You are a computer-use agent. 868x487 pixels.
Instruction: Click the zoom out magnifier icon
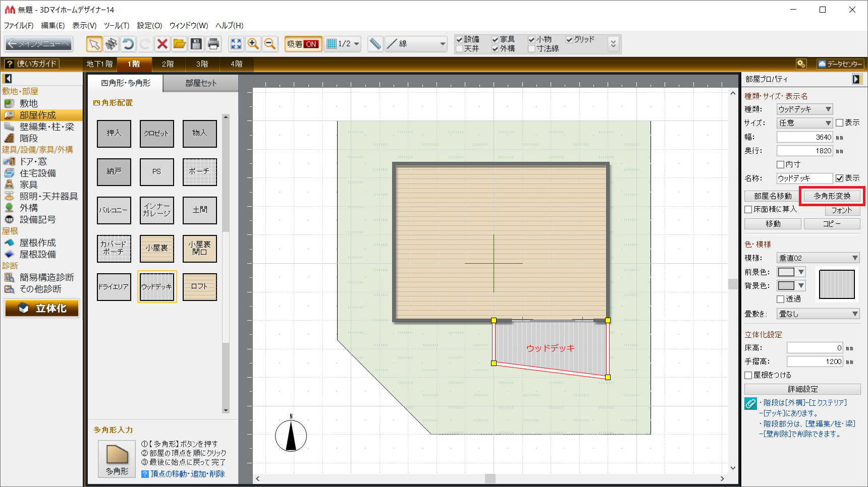(x=270, y=44)
